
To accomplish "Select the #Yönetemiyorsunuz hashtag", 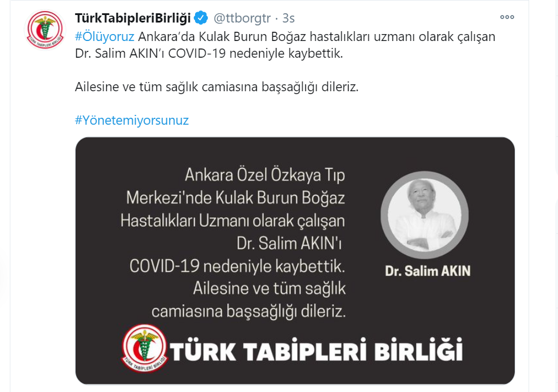I will (132, 120).
